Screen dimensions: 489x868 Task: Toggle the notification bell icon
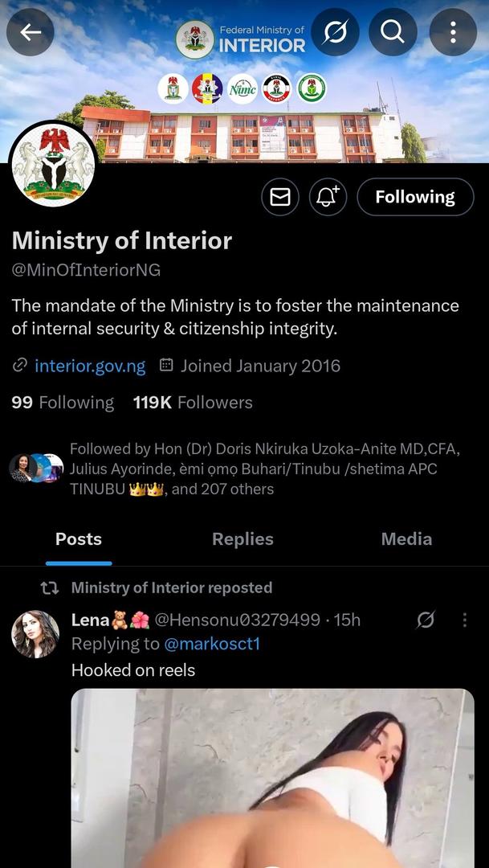point(328,197)
